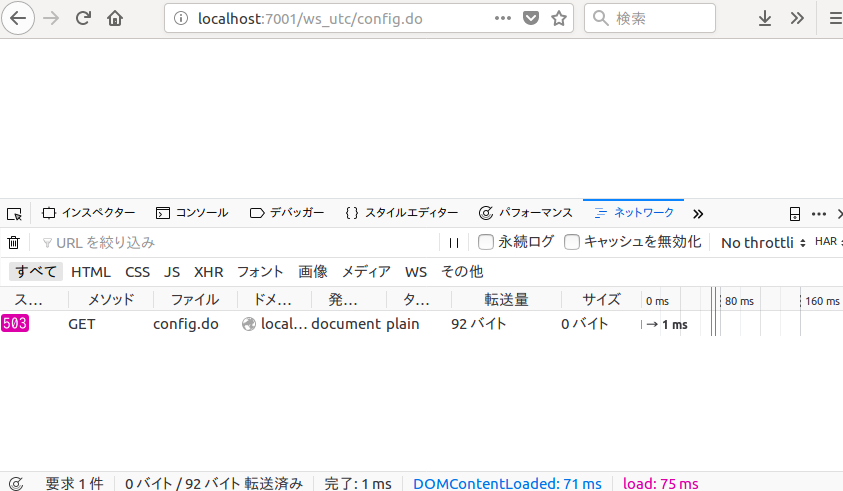Save page to Pocket
This screenshot has width=843, height=491.
click(531, 18)
